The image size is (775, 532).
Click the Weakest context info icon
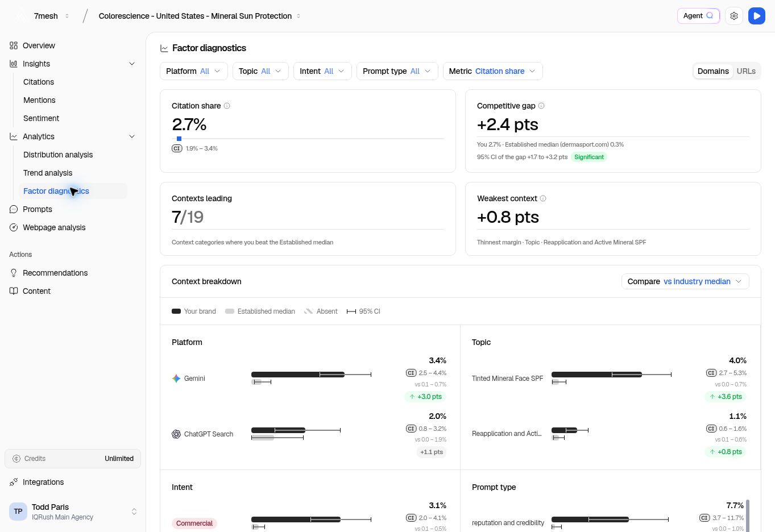pyautogui.click(x=543, y=198)
